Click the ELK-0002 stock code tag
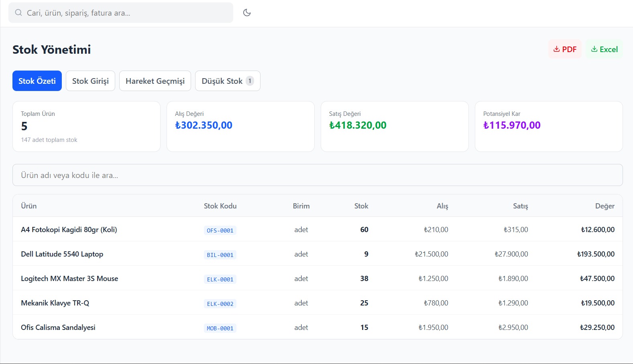This screenshot has height=364, width=633. pos(220,303)
